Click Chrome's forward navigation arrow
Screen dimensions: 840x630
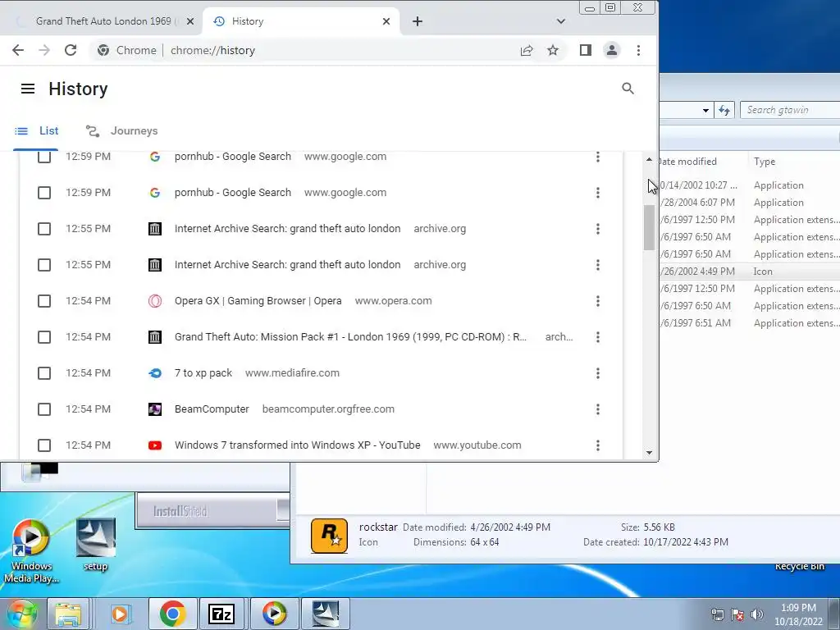[x=44, y=50]
